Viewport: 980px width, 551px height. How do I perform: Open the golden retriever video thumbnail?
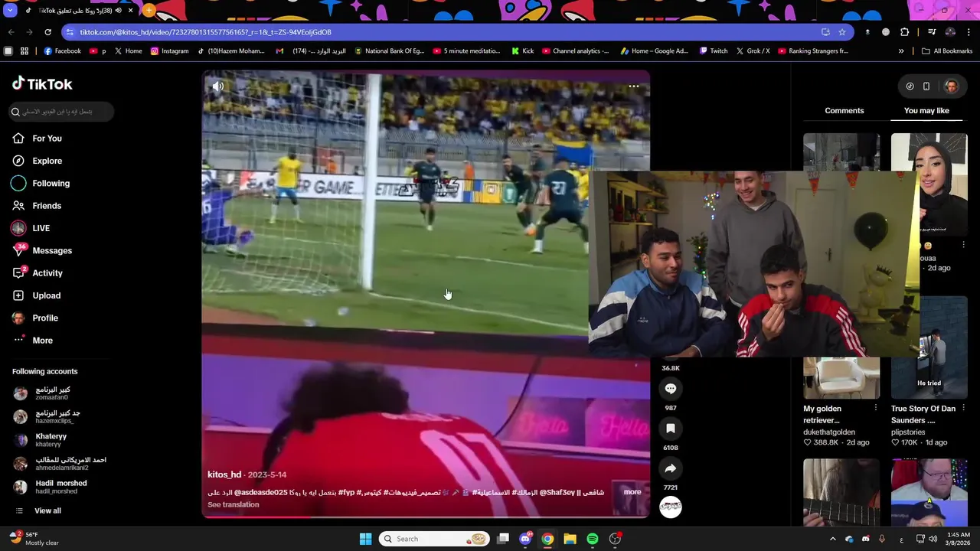click(841, 377)
